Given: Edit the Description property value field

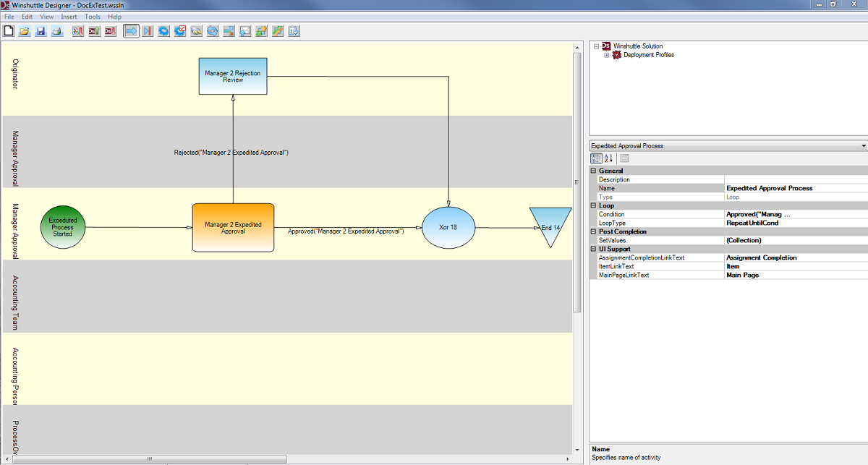Looking at the screenshot, I should pos(796,179).
